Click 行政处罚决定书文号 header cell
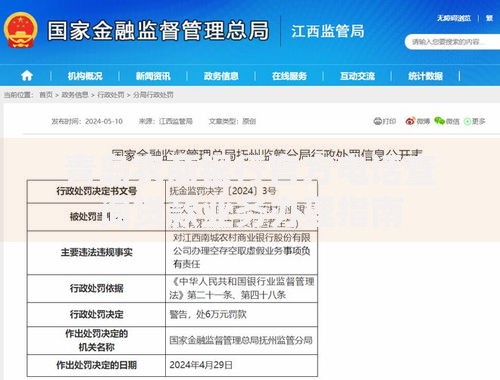 click(96, 191)
